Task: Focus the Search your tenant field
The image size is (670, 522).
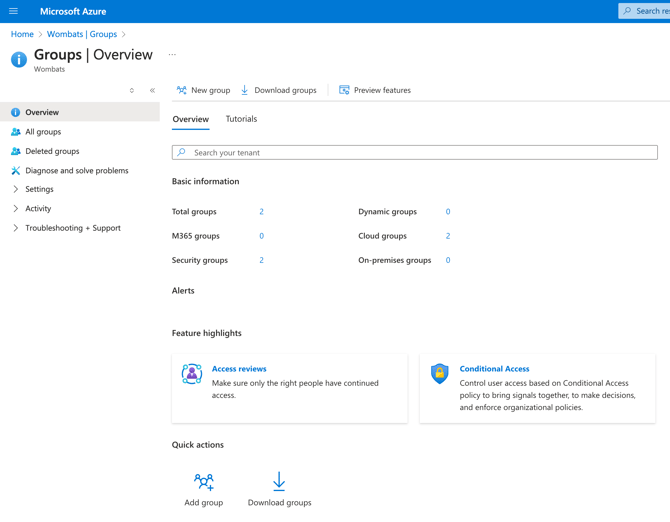Action: [x=414, y=152]
